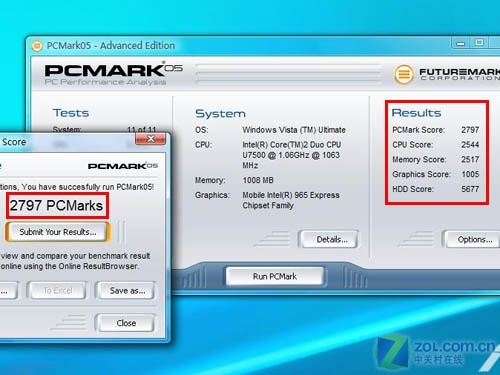Close Score dialog with red X

151,138
